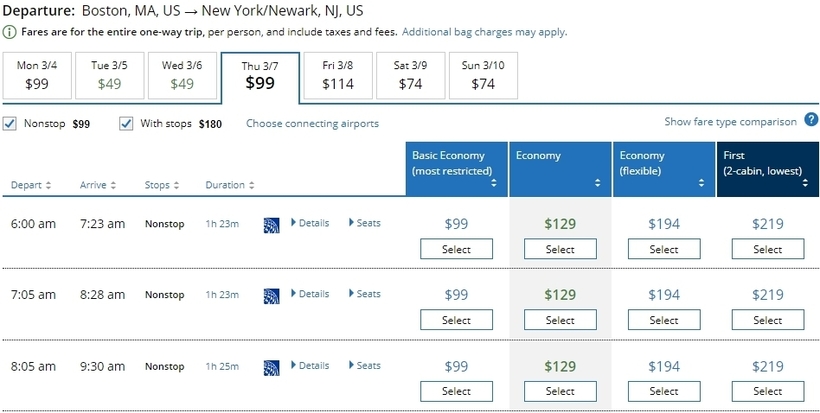
Task: Switch to the Fri 3/8 date tab
Action: pos(338,75)
